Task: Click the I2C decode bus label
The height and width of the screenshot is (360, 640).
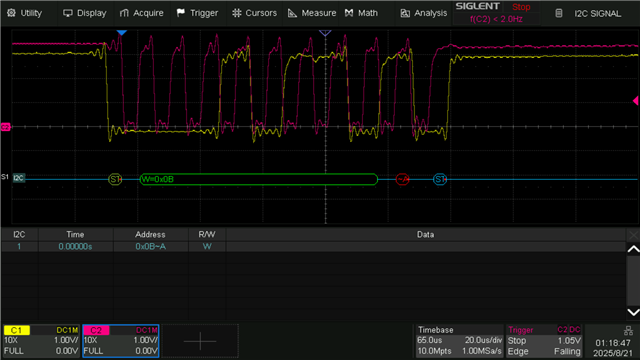Action: click(18, 178)
